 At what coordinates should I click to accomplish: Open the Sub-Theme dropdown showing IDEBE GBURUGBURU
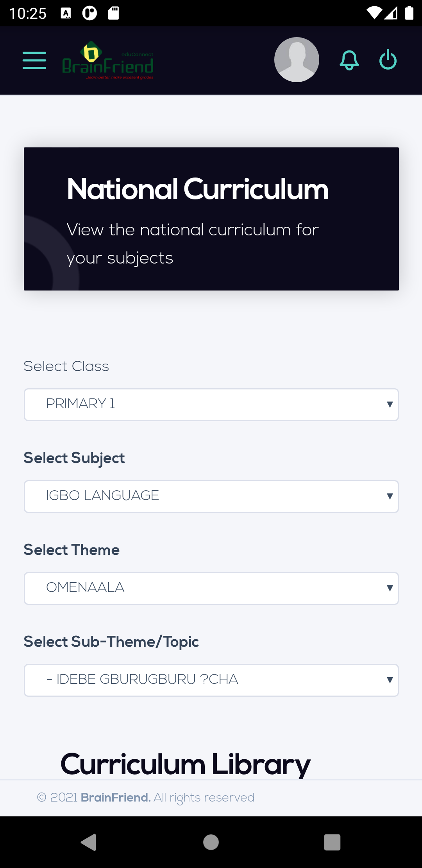coord(211,680)
